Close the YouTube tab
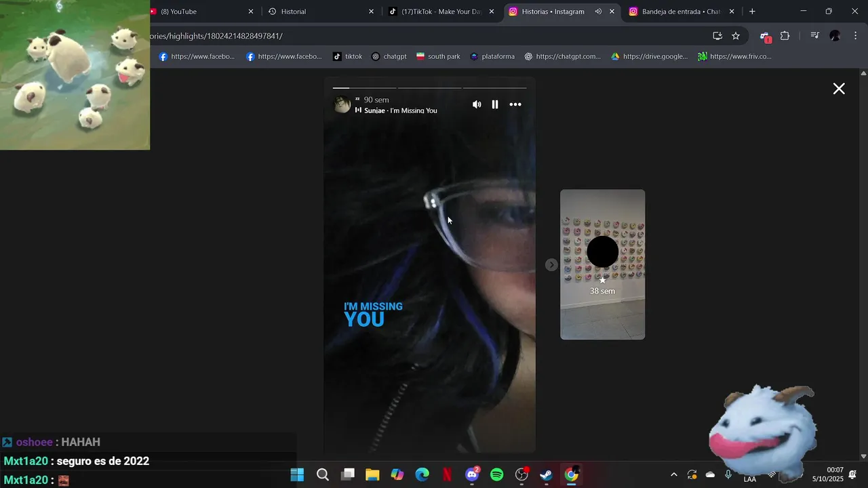 250,12
